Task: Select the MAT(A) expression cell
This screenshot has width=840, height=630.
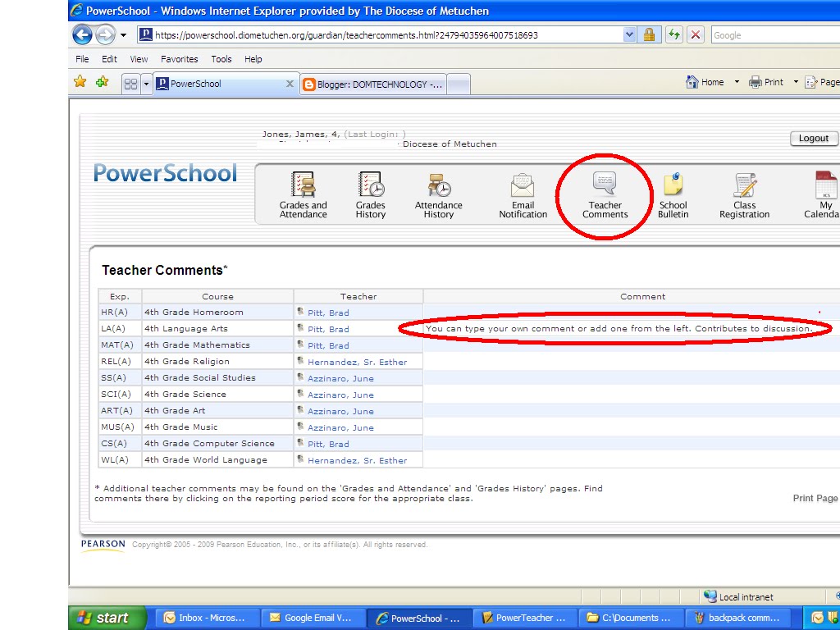Action: 120,345
